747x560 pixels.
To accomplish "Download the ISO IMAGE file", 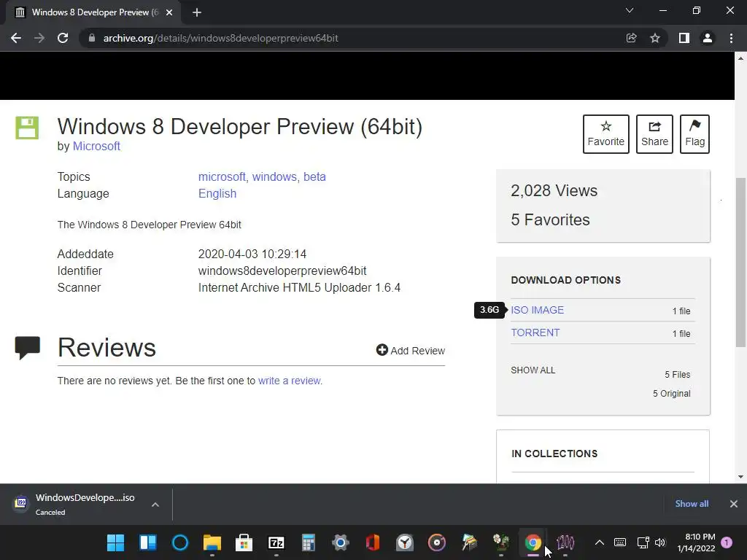I will (538, 310).
